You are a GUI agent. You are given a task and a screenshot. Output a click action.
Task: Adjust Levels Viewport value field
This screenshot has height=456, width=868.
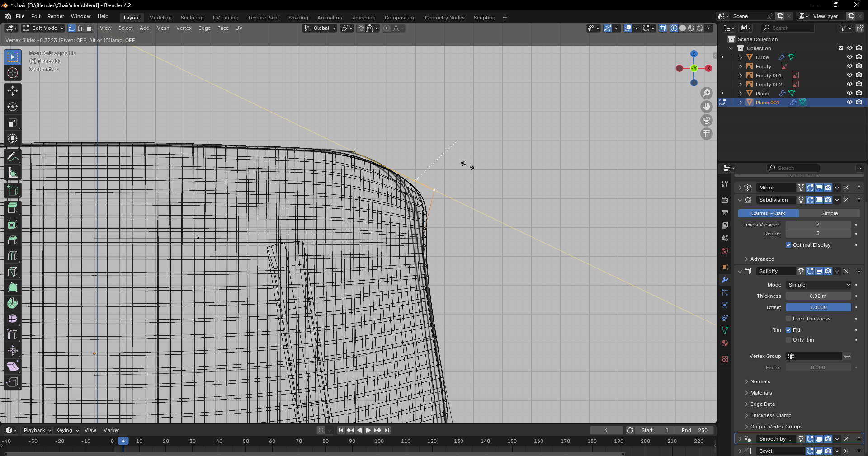(818, 225)
